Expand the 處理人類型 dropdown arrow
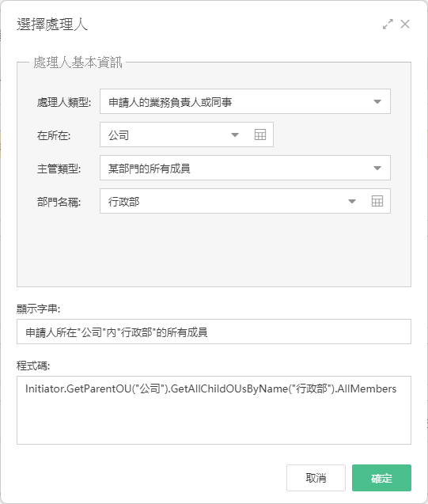 click(377, 101)
